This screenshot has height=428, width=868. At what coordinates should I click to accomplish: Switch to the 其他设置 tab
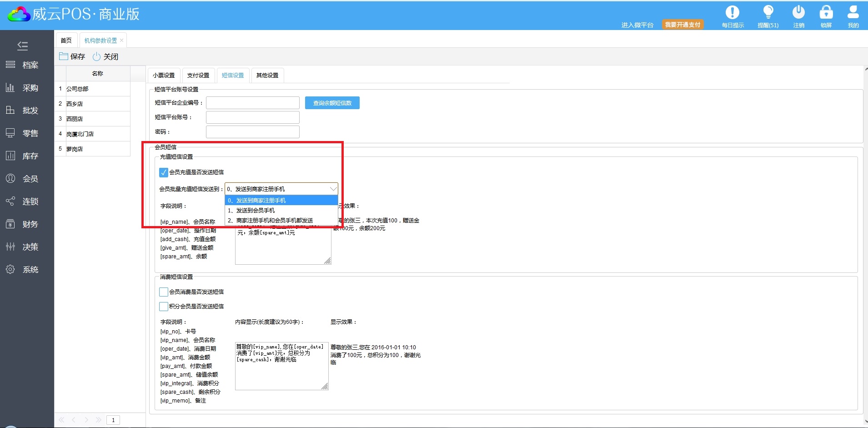point(267,76)
